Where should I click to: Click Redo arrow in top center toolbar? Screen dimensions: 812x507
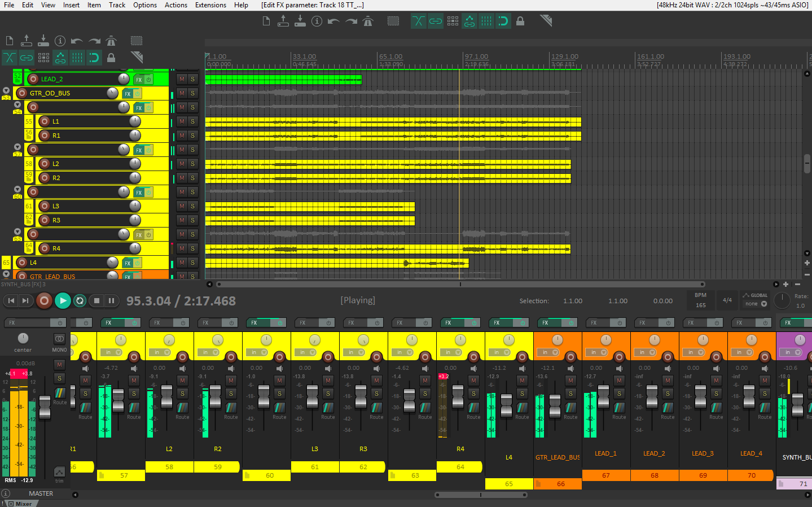tap(351, 21)
